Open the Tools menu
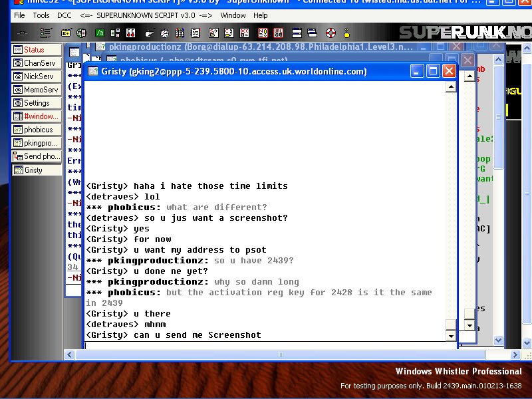532x399 pixels. pos(41,15)
